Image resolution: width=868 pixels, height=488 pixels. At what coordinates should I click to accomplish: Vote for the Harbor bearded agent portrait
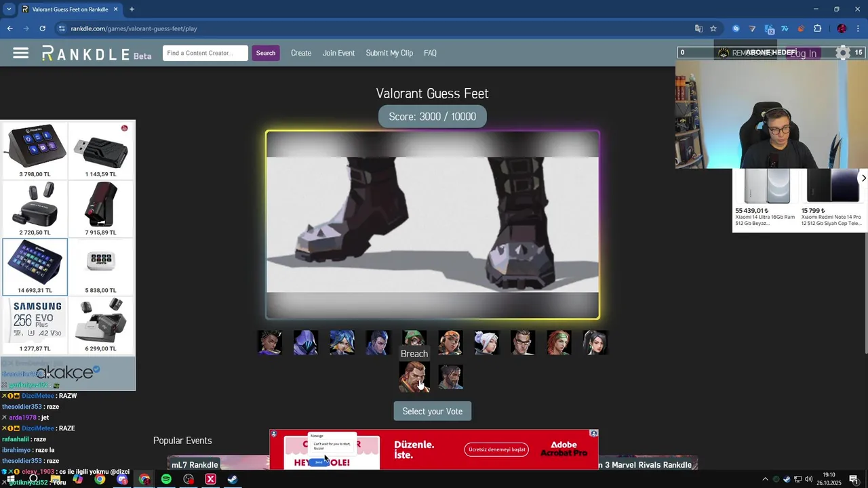point(450,378)
